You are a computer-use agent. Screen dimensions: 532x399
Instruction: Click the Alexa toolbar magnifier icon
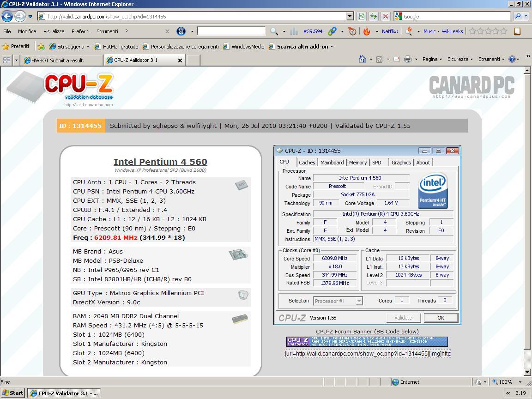274,31
